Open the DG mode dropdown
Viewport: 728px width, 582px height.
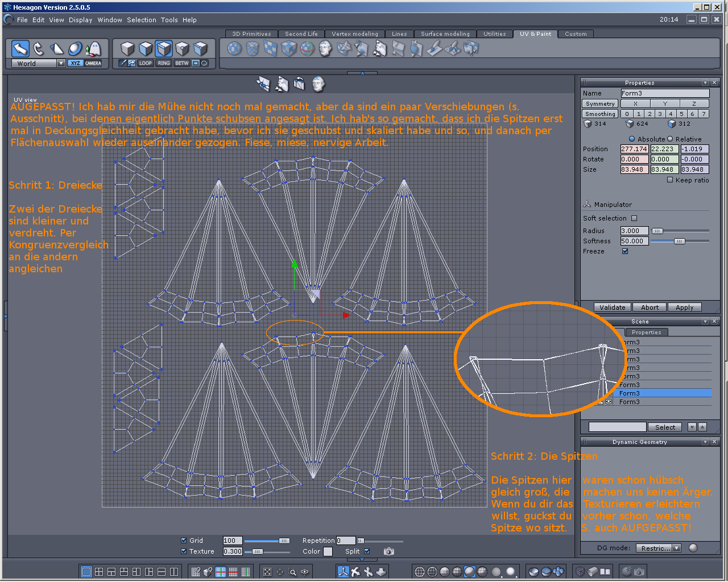676,548
